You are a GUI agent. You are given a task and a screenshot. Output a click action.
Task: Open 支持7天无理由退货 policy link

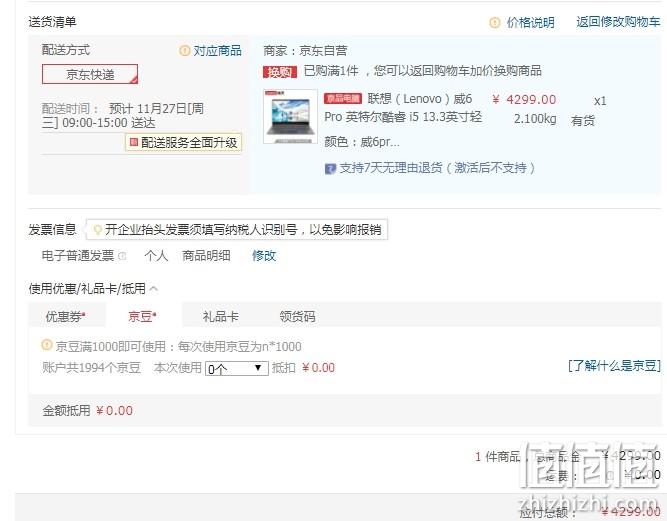pyautogui.click(x=437, y=168)
